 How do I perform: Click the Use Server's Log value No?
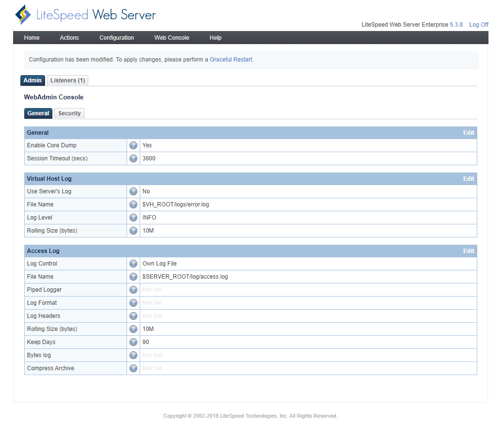(x=146, y=191)
